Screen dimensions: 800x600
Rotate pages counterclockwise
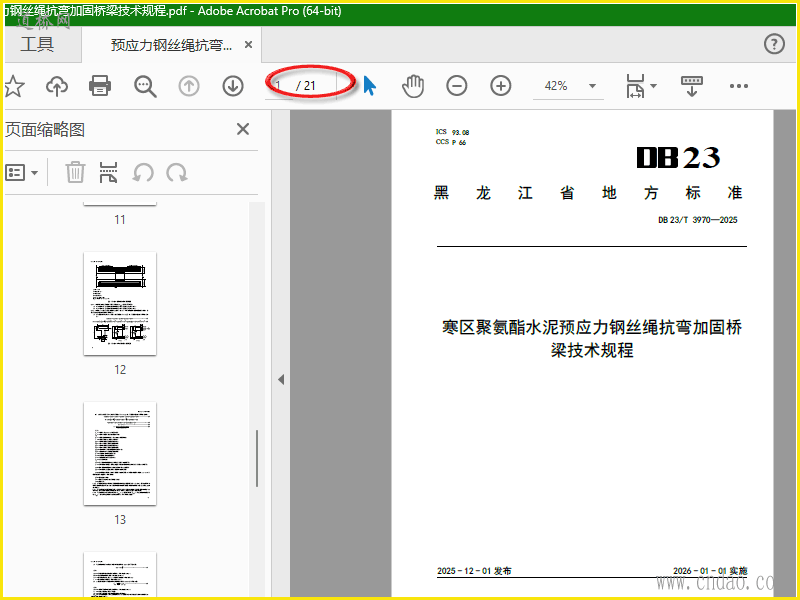[143, 172]
